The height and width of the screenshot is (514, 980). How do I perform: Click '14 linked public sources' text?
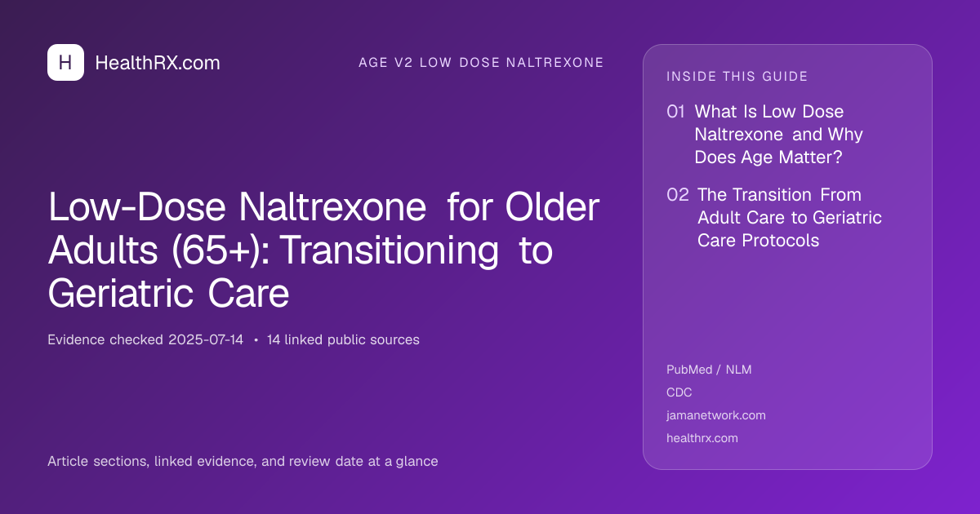point(343,339)
